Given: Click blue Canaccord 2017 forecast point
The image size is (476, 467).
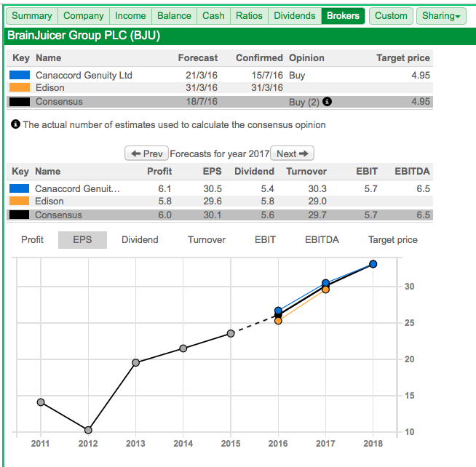Looking at the screenshot, I should point(326,283).
